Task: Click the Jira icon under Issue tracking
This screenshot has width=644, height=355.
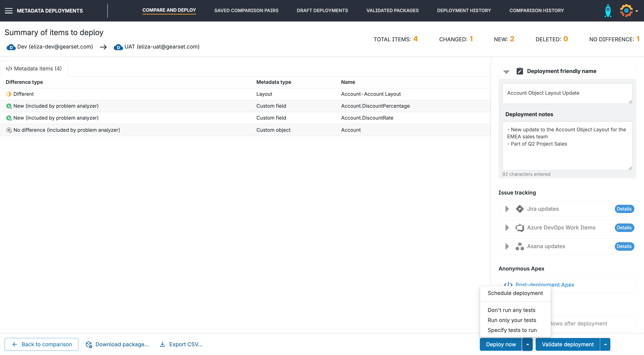Action: (520, 209)
